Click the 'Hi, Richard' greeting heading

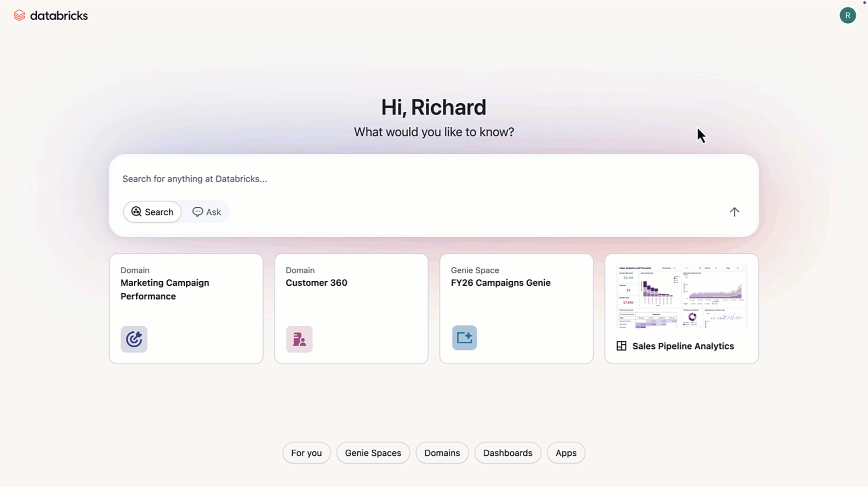[433, 107]
